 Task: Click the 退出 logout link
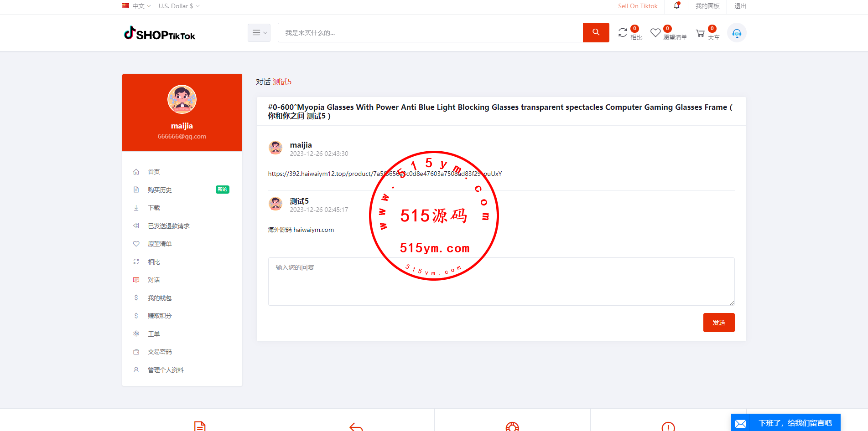tap(740, 6)
